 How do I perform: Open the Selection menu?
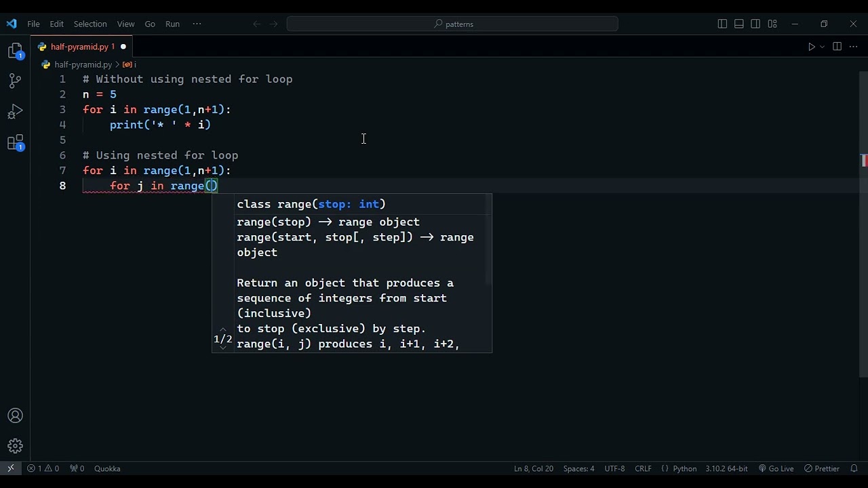90,24
